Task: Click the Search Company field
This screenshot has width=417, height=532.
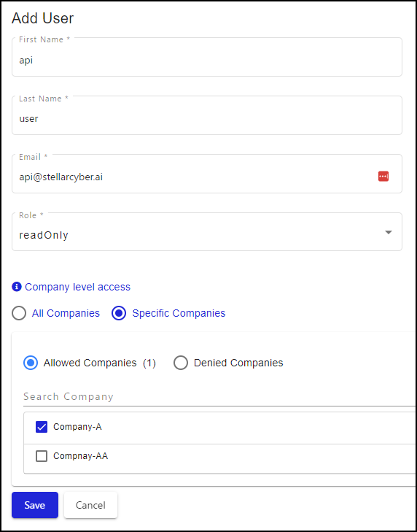Action: coord(219,396)
